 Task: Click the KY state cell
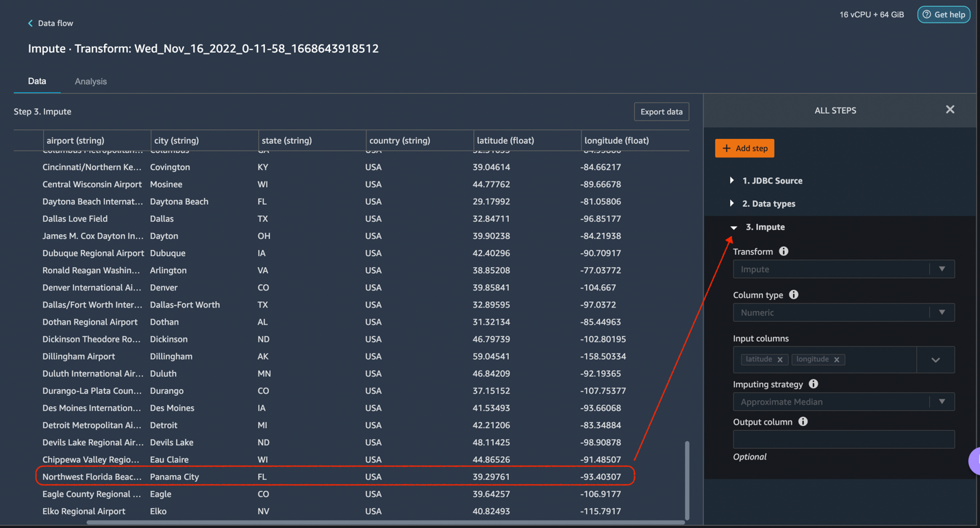(x=263, y=167)
